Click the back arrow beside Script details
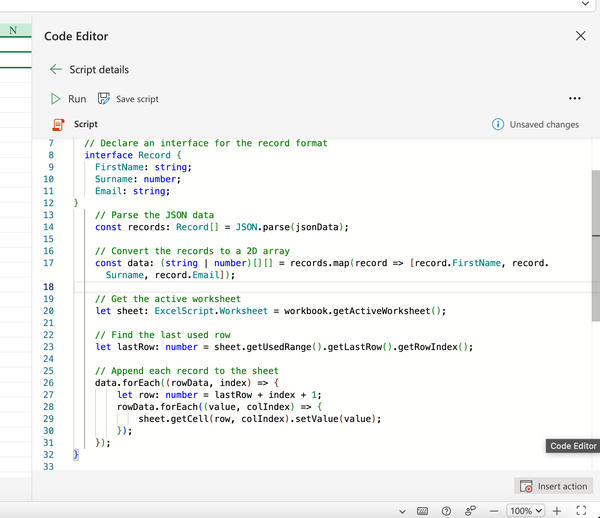600x518 pixels. (x=56, y=70)
